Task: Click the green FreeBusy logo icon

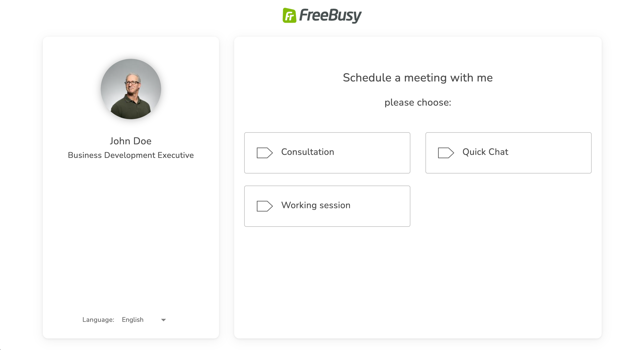Action: pyautogui.click(x=289, y=16)
